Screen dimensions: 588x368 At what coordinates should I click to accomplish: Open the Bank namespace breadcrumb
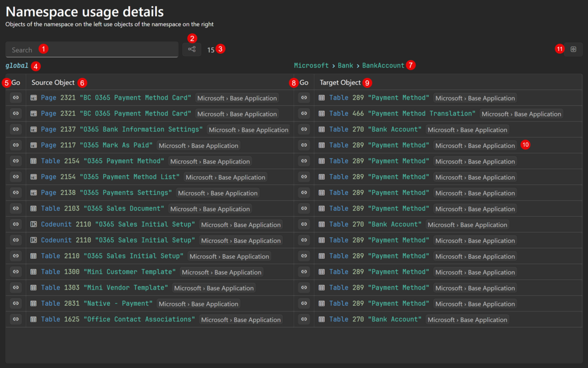pyautogui.click(x=346, y=66)
